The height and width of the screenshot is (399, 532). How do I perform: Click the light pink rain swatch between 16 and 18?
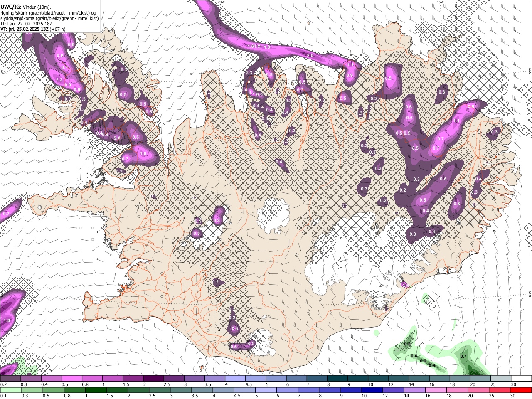pyautogui.click(x=436, y=390)
